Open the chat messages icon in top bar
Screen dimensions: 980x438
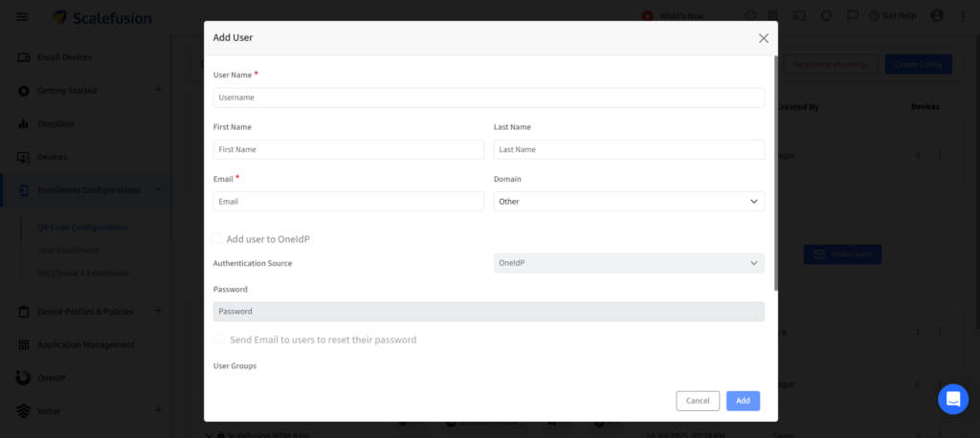tap(853, 15)
